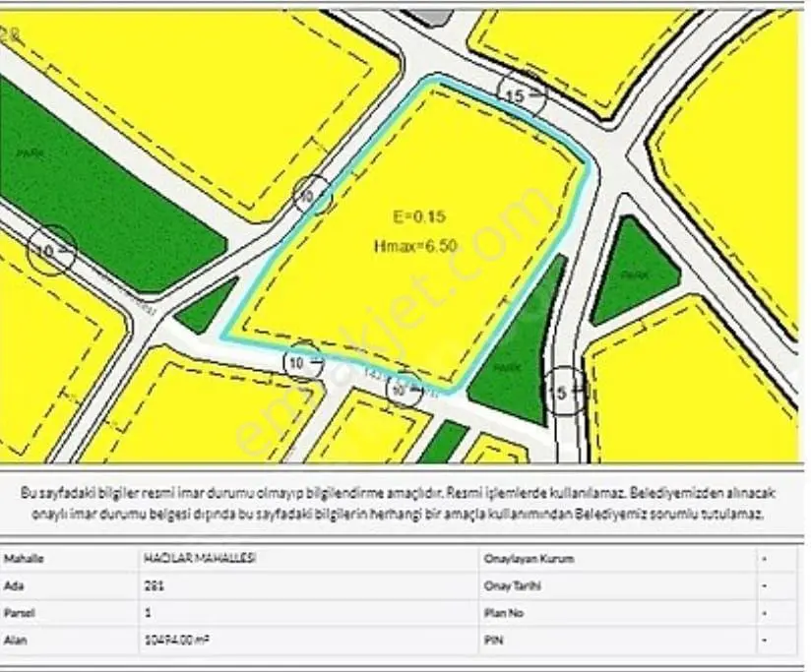Click the dash value in Plan No row
The image size is (811, 672).
coord(764,613)
